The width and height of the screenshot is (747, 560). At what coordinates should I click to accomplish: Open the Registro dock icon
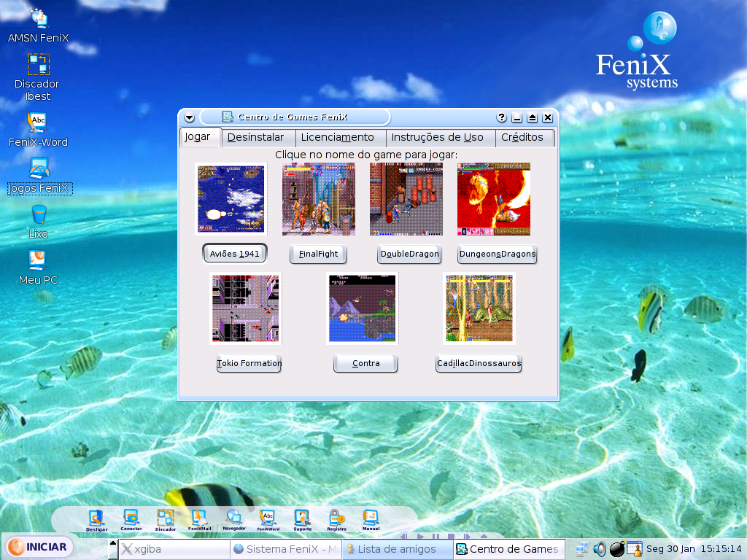coord(336,520)
